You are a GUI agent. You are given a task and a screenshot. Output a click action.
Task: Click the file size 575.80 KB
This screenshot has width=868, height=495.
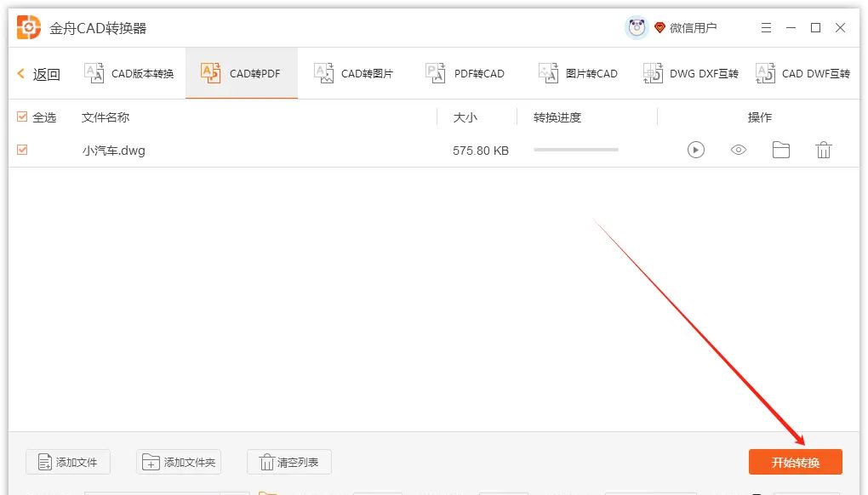[481, 151]
